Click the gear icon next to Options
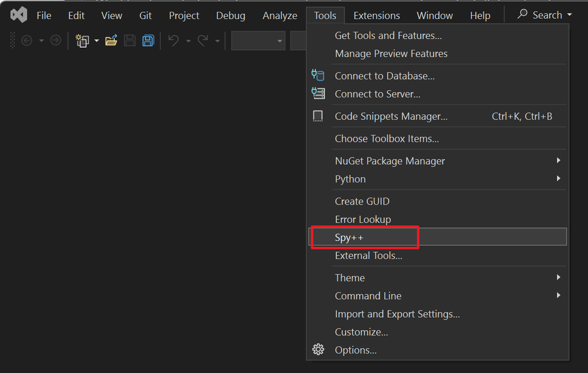Viewport: 588px width, 373px height. (318, 349)
